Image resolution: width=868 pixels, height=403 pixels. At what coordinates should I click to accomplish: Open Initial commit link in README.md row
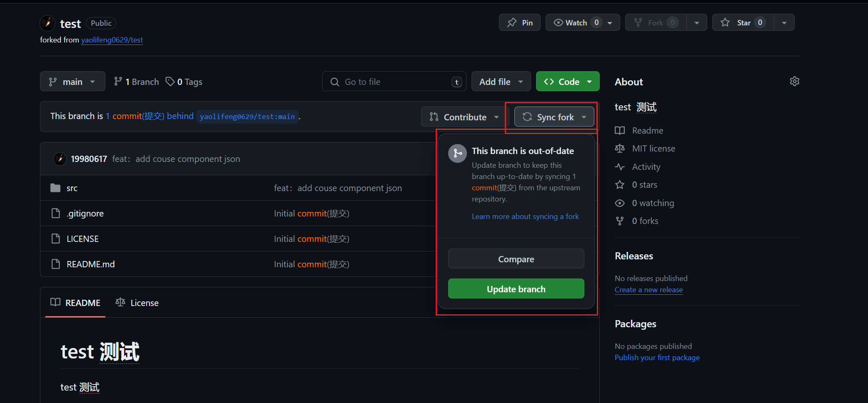tap(312, 264)
